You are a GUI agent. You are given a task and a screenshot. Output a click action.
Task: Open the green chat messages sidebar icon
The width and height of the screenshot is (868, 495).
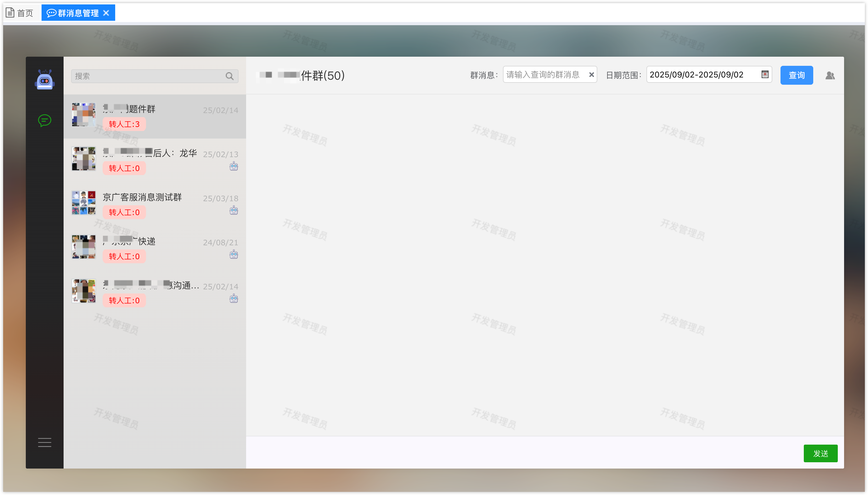tap(44, 120)
